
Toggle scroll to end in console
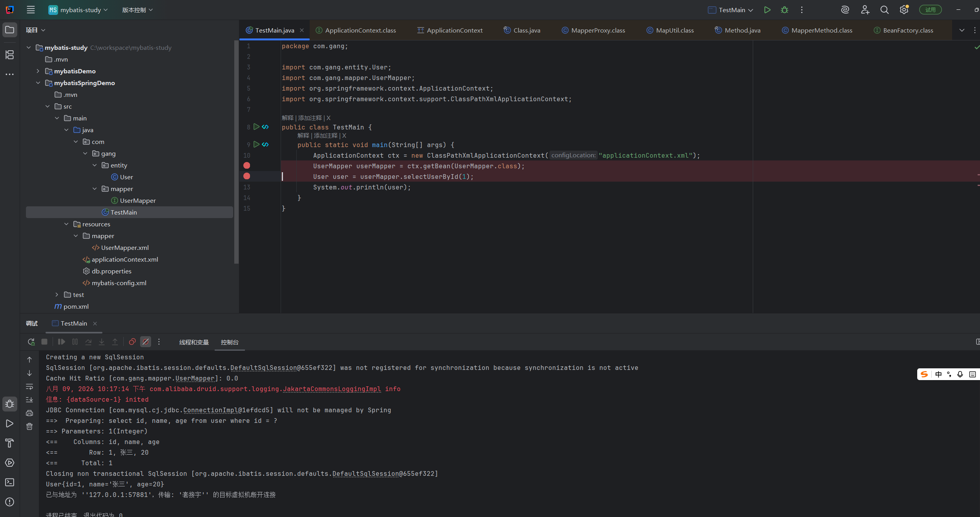[x=29, y=400]
